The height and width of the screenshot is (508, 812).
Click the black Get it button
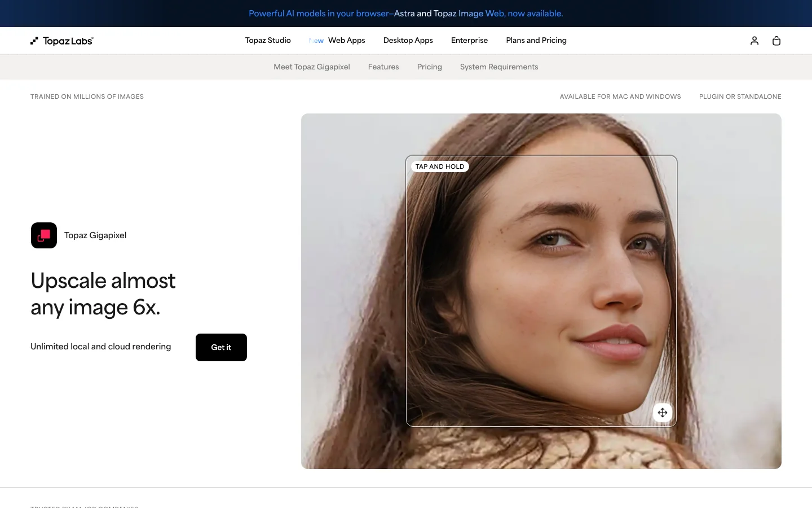(221, 347)
